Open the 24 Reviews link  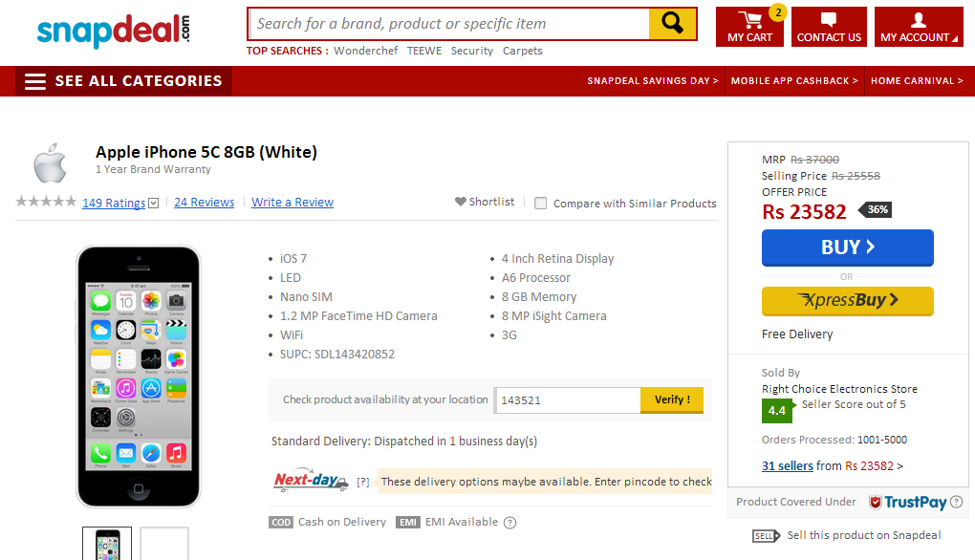click(204, 202)
